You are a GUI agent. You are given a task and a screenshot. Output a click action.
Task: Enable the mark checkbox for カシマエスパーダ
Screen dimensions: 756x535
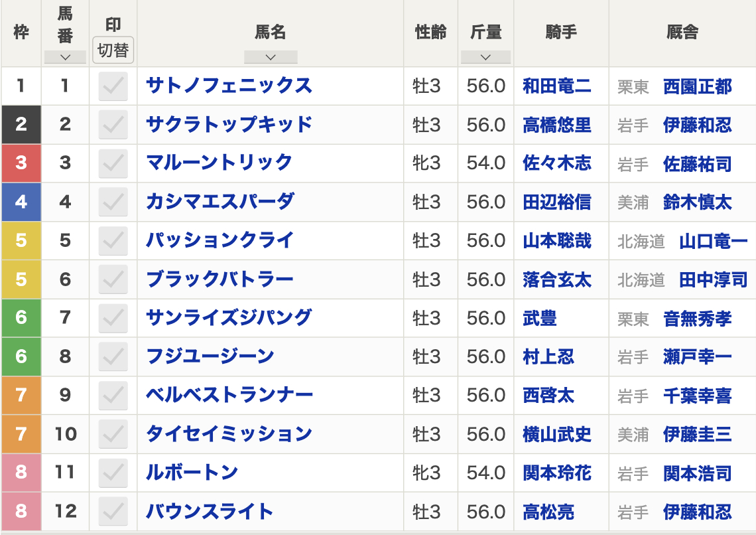point(113,202)
